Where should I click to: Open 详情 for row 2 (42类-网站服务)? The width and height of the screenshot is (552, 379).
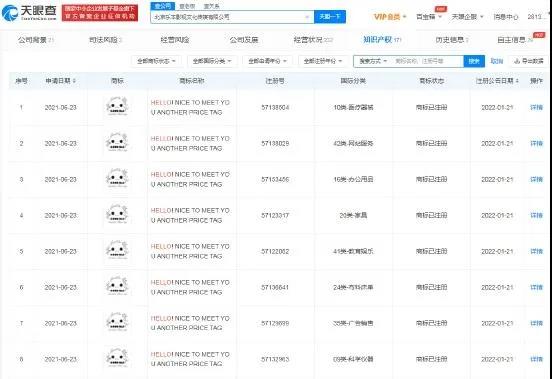[537, 143]
